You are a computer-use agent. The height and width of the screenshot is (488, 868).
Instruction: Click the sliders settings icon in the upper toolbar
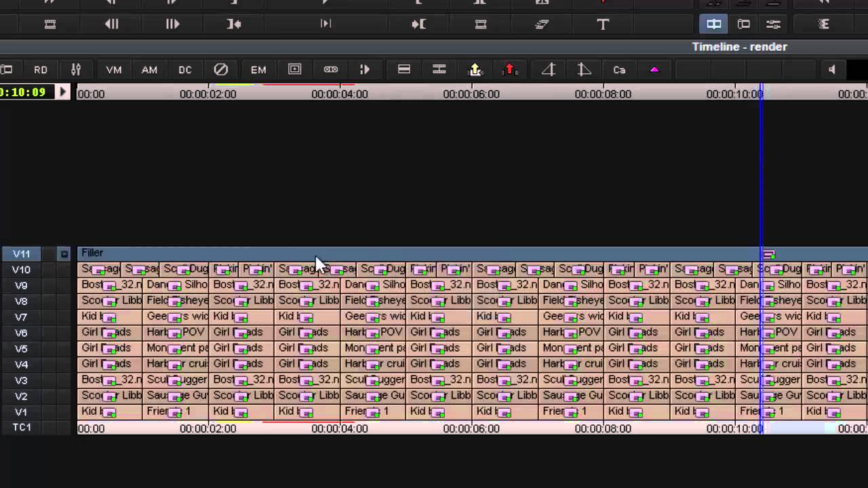tap(773, 24)
